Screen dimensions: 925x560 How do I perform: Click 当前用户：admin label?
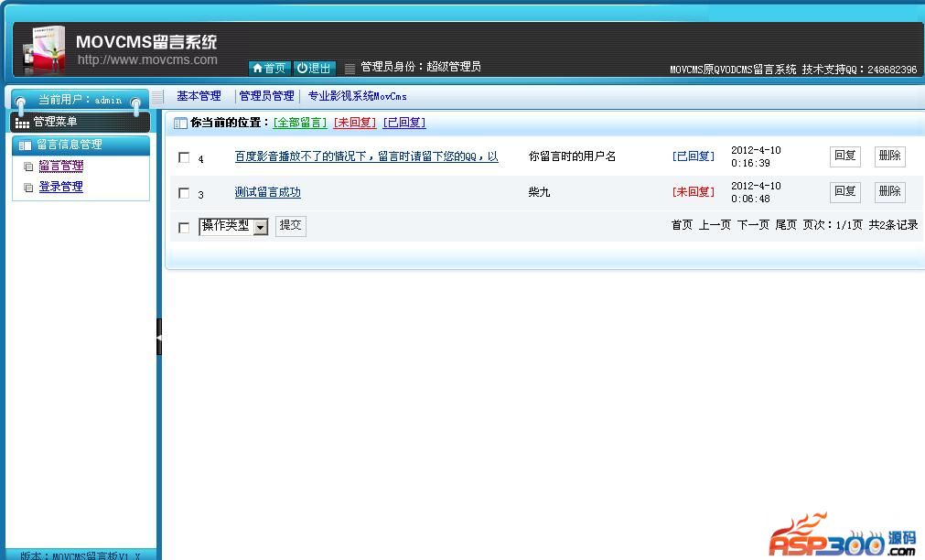coord(81,100)
